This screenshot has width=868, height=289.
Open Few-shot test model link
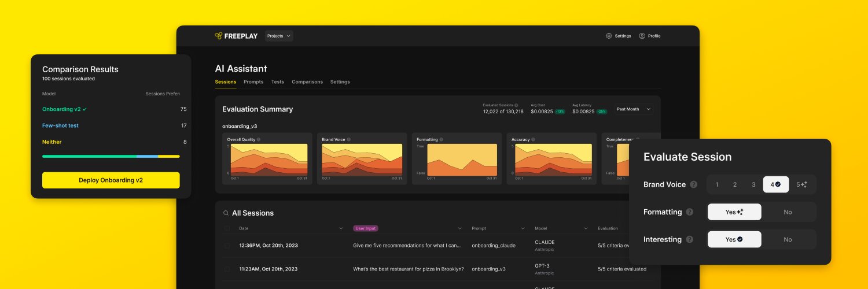tap(60, 125)
